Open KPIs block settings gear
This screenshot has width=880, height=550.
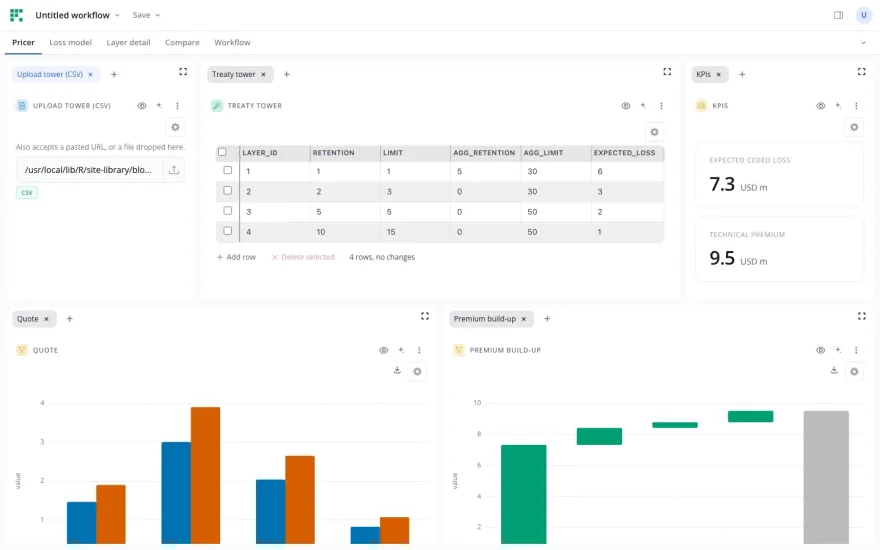854,127
